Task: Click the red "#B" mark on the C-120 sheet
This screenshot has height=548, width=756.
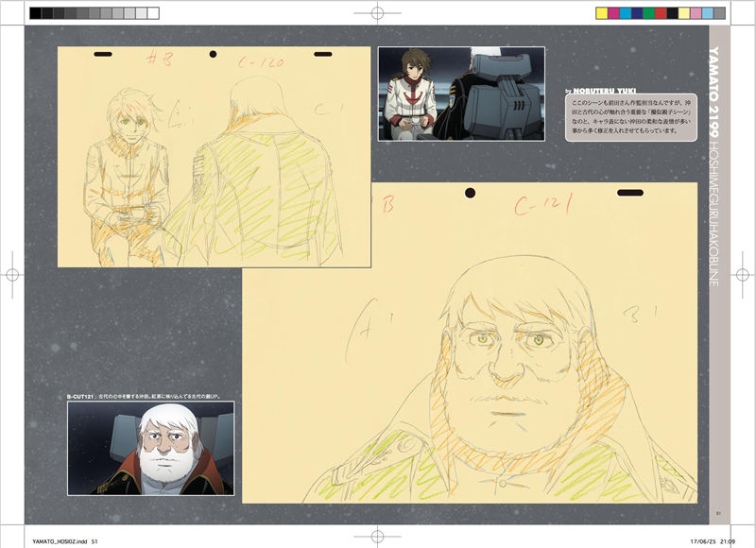Action: 159,58
